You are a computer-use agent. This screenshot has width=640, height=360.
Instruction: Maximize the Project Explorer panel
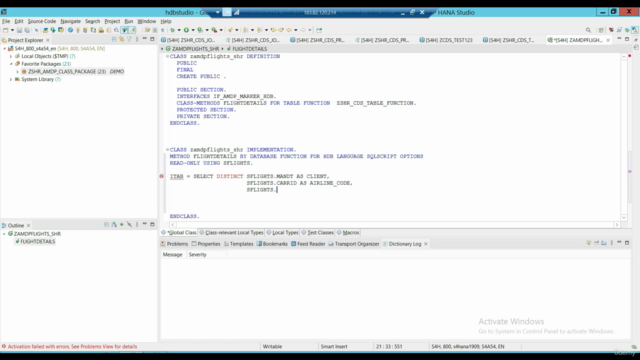[152, 39]
